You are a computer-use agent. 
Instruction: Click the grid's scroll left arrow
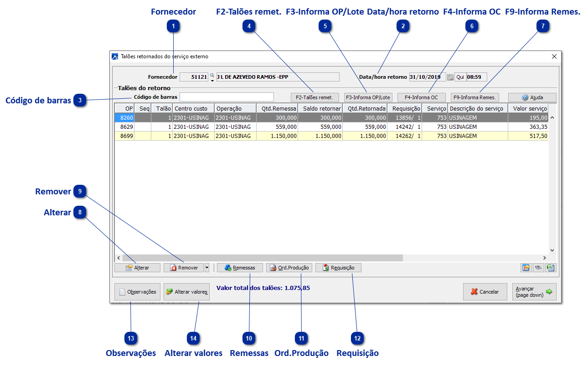pos(119,258)
